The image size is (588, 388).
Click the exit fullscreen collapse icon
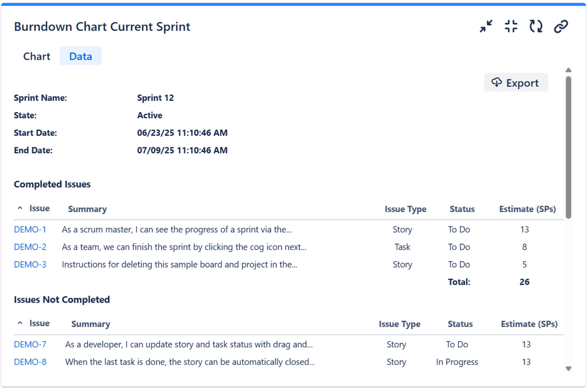(511, 26)
